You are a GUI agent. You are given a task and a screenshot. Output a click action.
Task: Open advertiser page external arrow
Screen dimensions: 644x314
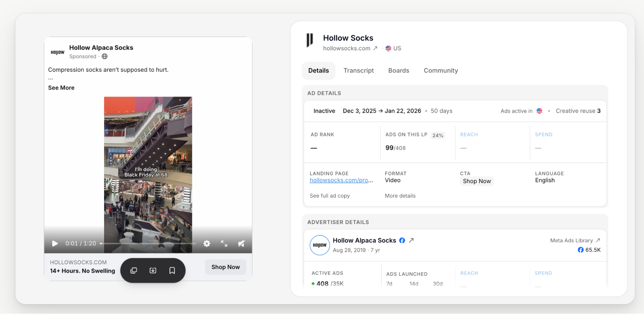click(x=411, y=240)
